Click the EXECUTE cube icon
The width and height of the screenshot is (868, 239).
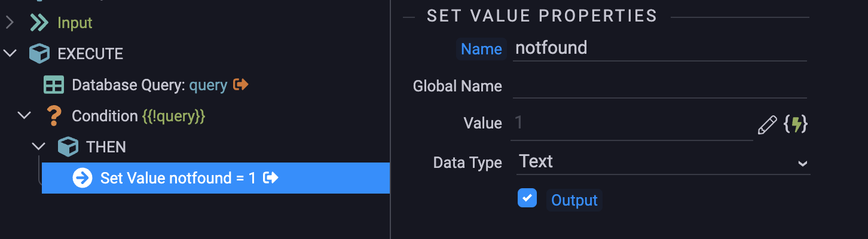pyautogui.click(x=39, y=54)
